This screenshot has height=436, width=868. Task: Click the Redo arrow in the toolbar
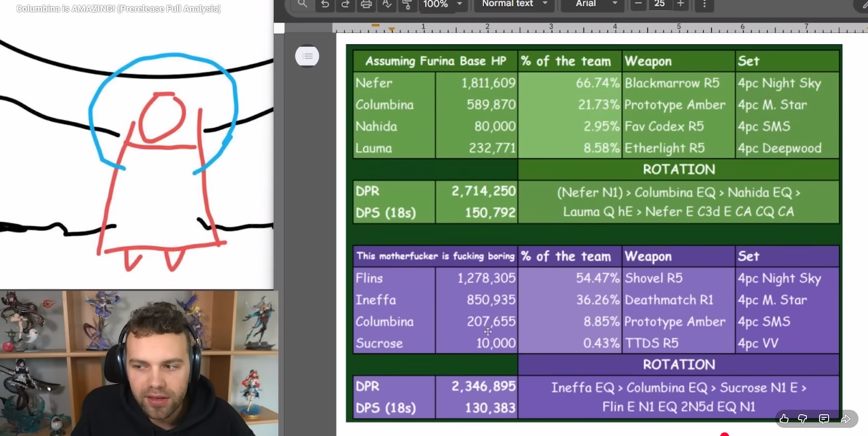(345, 4)
